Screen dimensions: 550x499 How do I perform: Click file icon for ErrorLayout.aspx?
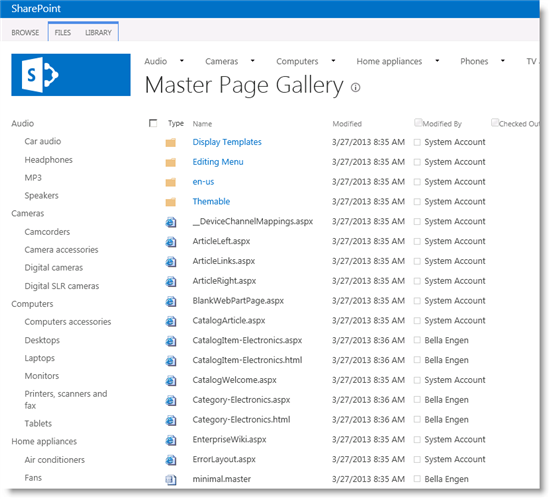pos(171,460)
